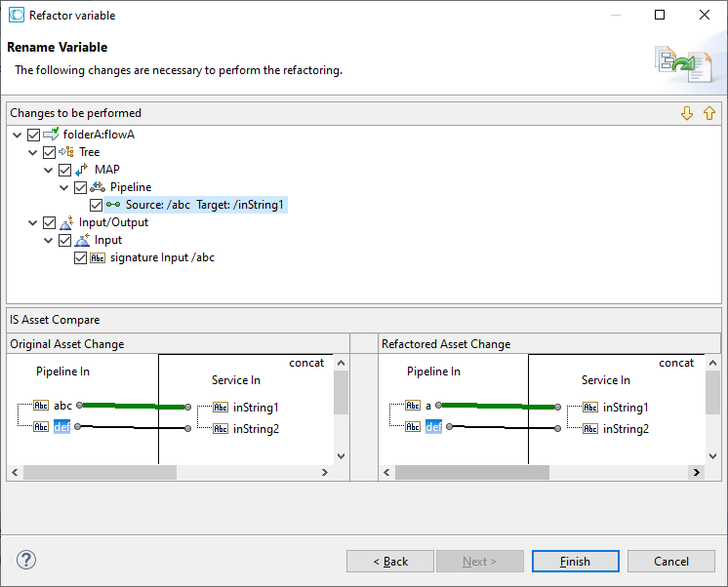Click the help question mark icon

[x=26, y=560]
